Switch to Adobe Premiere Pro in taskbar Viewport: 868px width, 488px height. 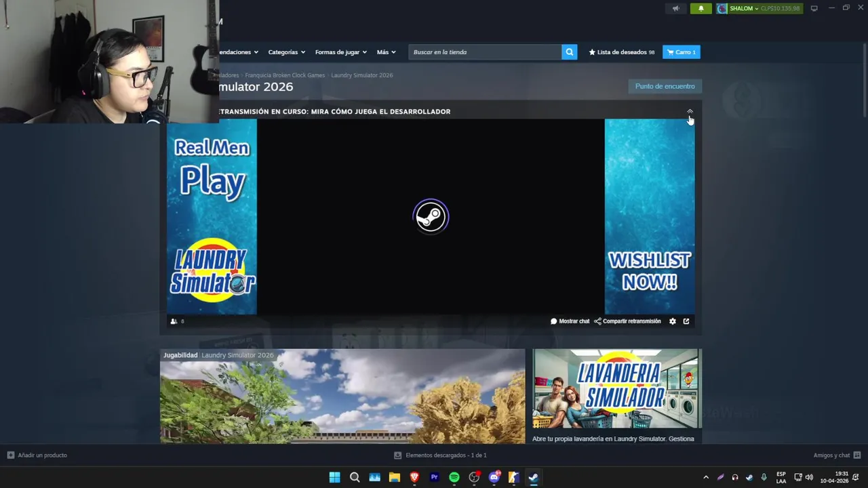[x=434, y=477]
